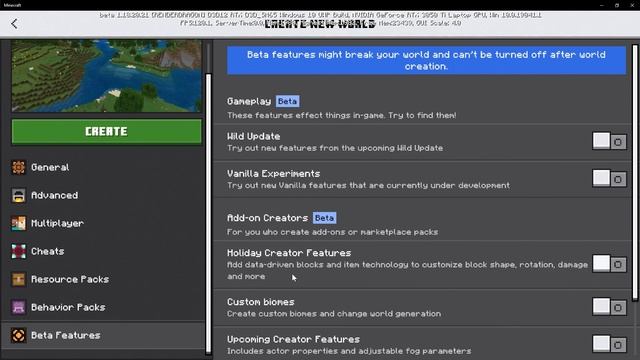The image size is (640, 360).
Task: Click the Multiplayer characters icon
Action: 18,223
